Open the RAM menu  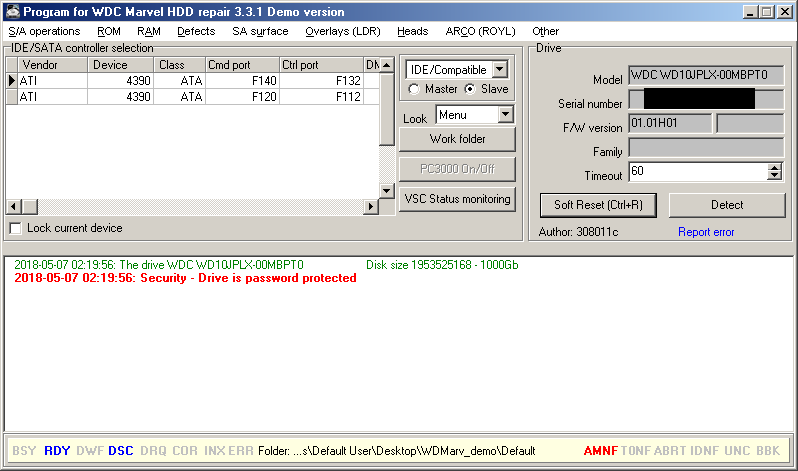coord(149,32)
